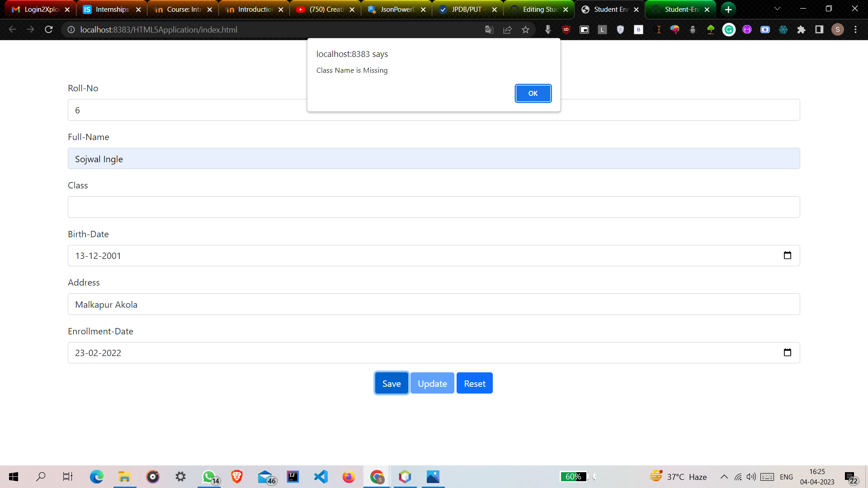Launch Visual Studio Code from the taskbar

[x=321, y=476]
